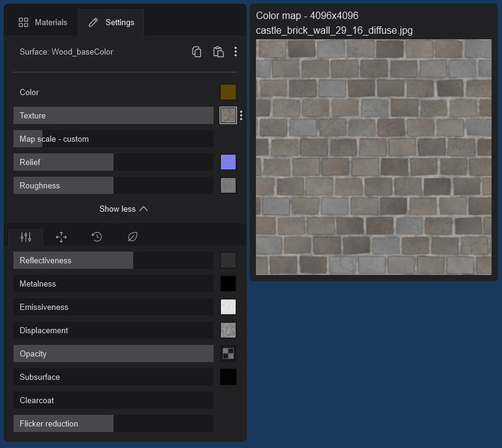
Task: Open the Settings tab
Action: (x=110, y=22)
